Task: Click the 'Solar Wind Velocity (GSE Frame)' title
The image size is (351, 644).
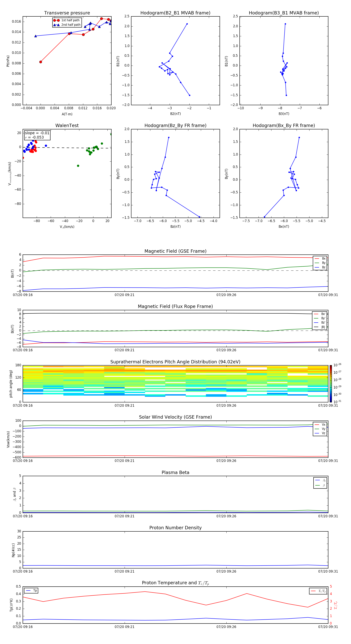Action: pos(175,417)
